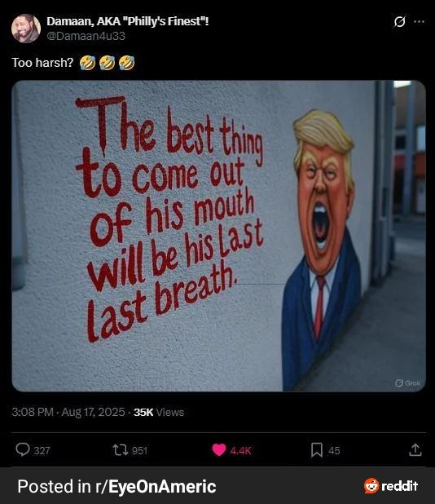
Task: Open the @Damaan4u33 handle link
Action: [86, 36]
